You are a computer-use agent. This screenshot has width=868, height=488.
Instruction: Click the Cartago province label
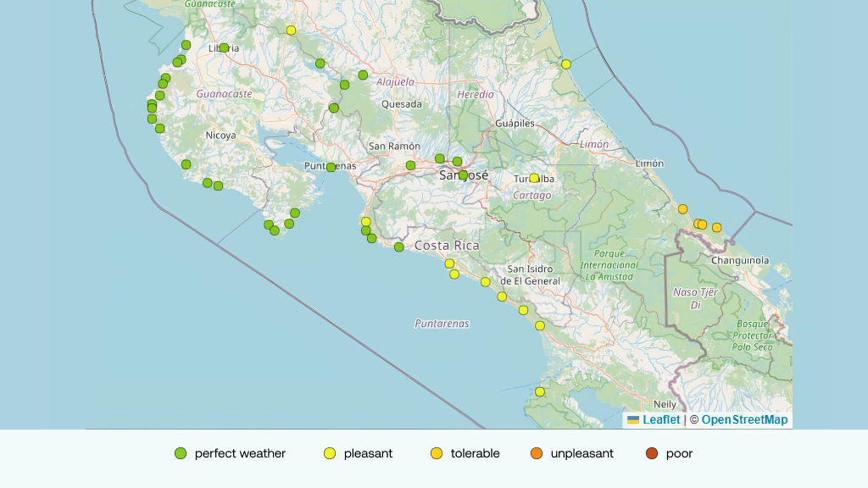(532, 196)
